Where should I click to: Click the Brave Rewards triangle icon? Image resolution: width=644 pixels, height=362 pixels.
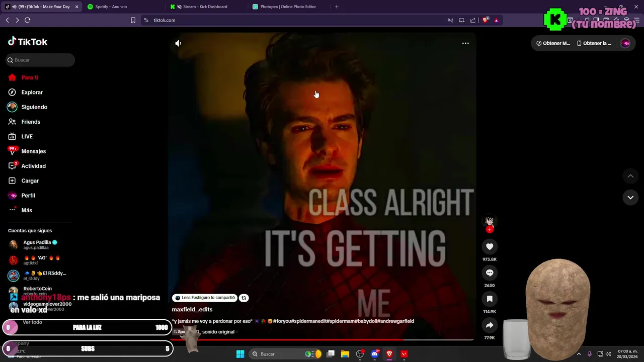[496, 20]
